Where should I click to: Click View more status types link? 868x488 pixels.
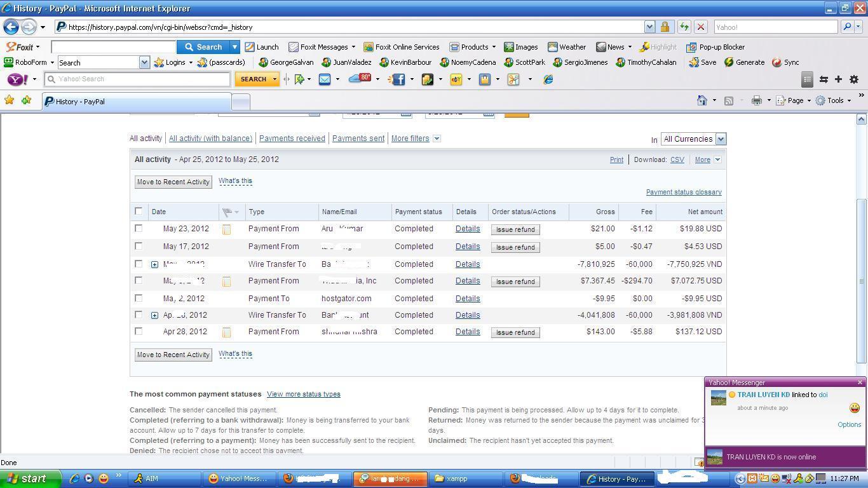click(x=303, y=394)
